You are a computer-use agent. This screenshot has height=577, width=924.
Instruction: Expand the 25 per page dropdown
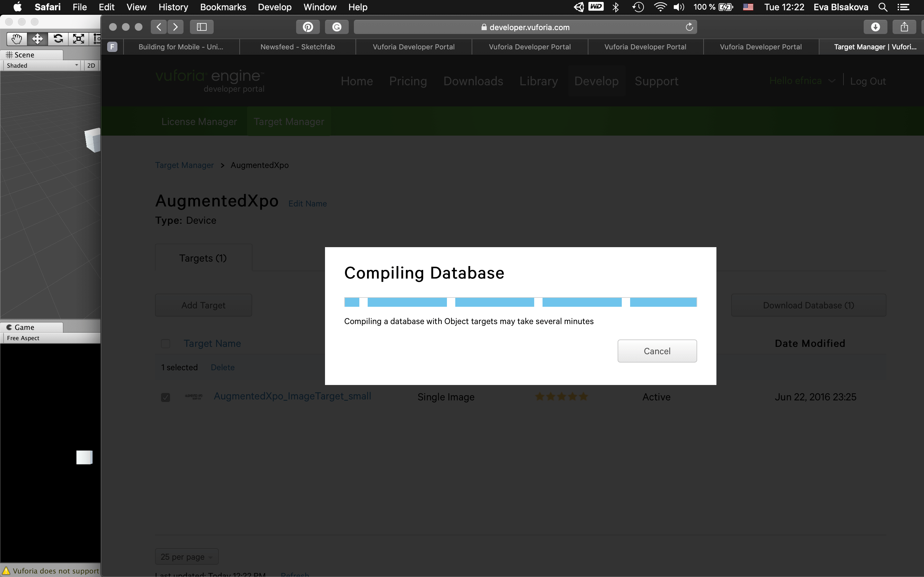[x=186, y=557]
